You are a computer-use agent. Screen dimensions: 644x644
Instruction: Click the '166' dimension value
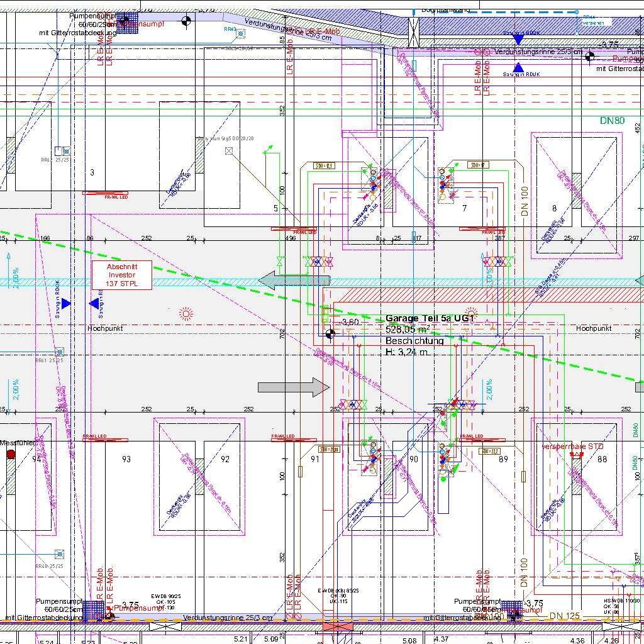point(45,238)
